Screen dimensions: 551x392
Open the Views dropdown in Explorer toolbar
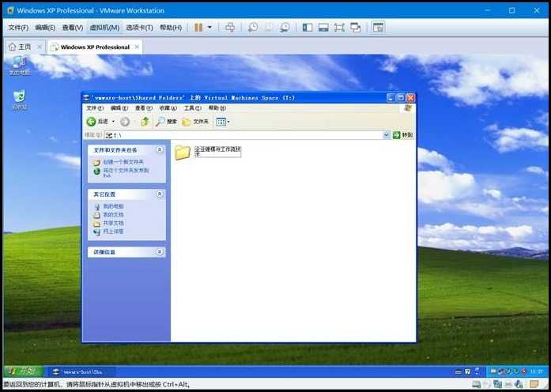(x=222, y=122)
